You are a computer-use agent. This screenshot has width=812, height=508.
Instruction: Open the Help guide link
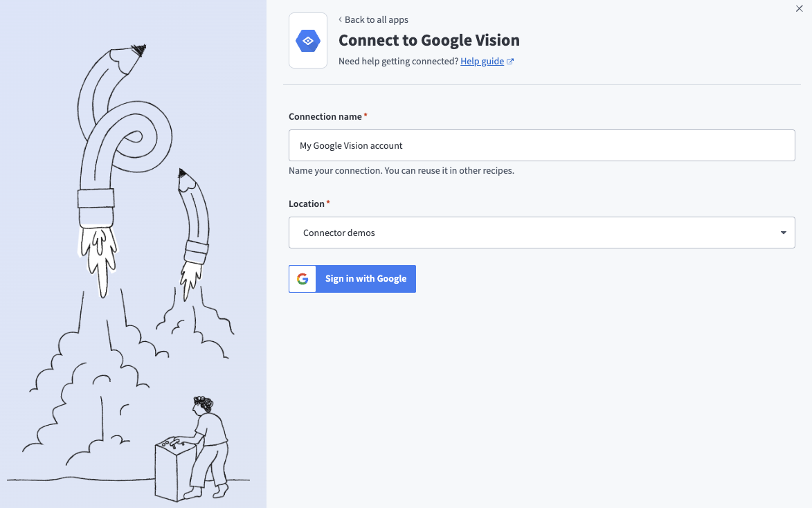point(482,61)
